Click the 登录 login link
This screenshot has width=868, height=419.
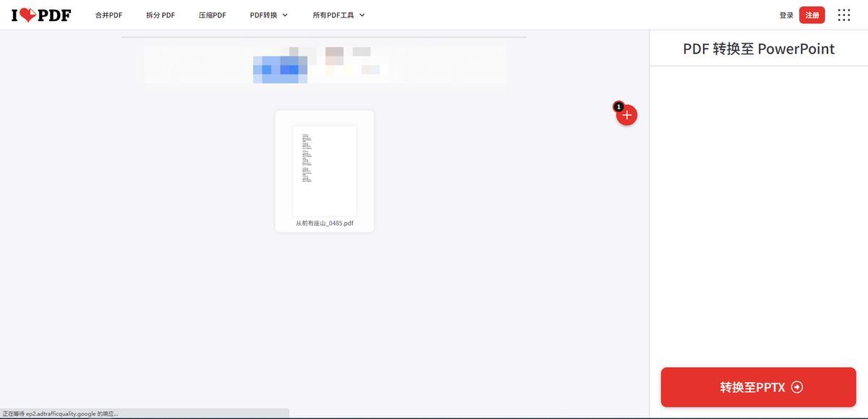pyautogui.click(x=786, y=15)
